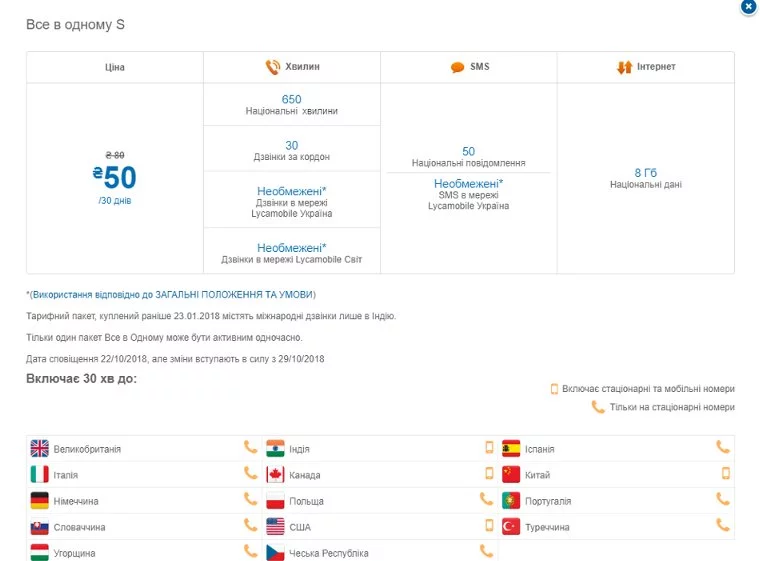Click the phone icon next to Хвилин
Viewport: 760px width, 561px height.
273,67
